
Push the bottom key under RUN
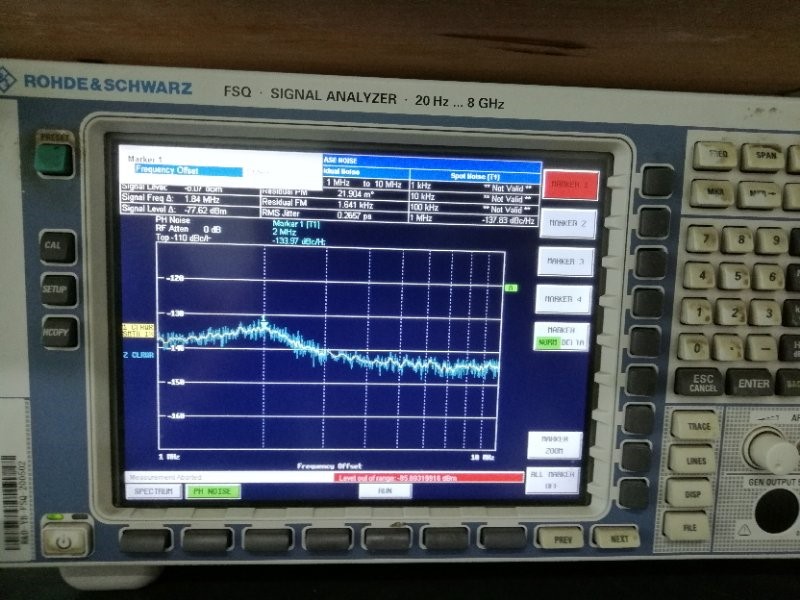coord(387,539)
